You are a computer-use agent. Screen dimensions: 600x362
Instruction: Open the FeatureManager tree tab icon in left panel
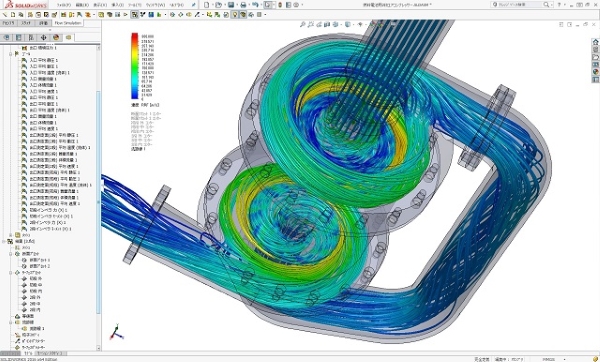7,38
